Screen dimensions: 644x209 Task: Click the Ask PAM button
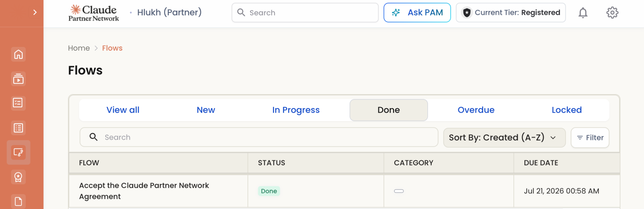pyautogui.click(x=417, y=13)
